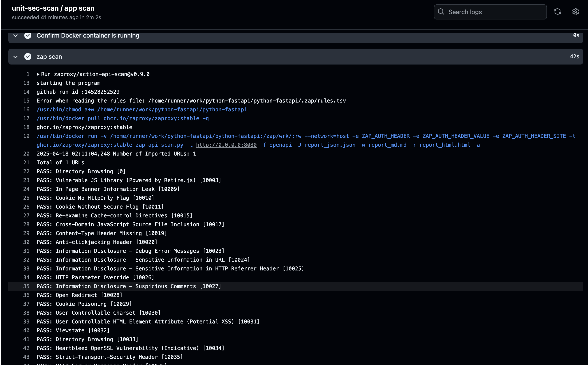Click the zap scan success checkmark icon

click(28, 57)
